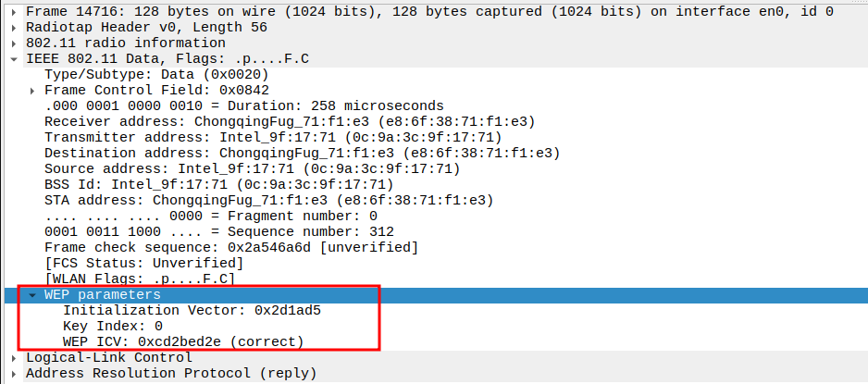Viewport: 868px width, 384px height.
Task: Expand the 802.11 radio information section
Action: (15, 43)
